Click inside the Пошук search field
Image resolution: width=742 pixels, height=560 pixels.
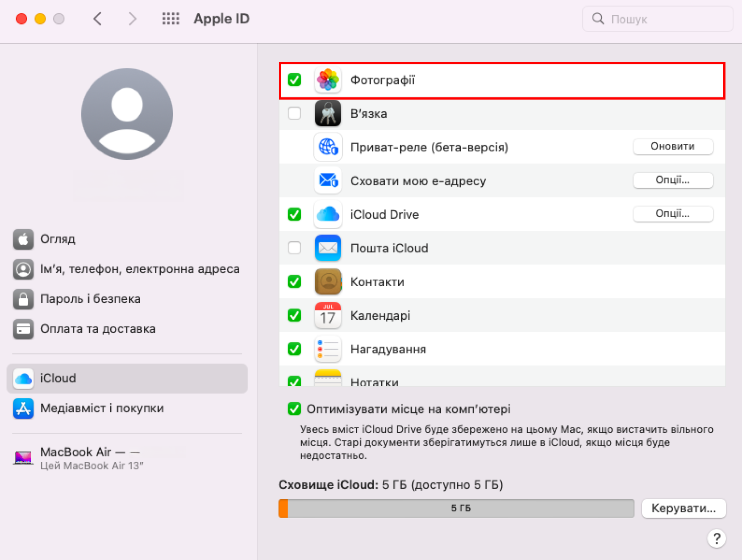(x=657, y=19)
